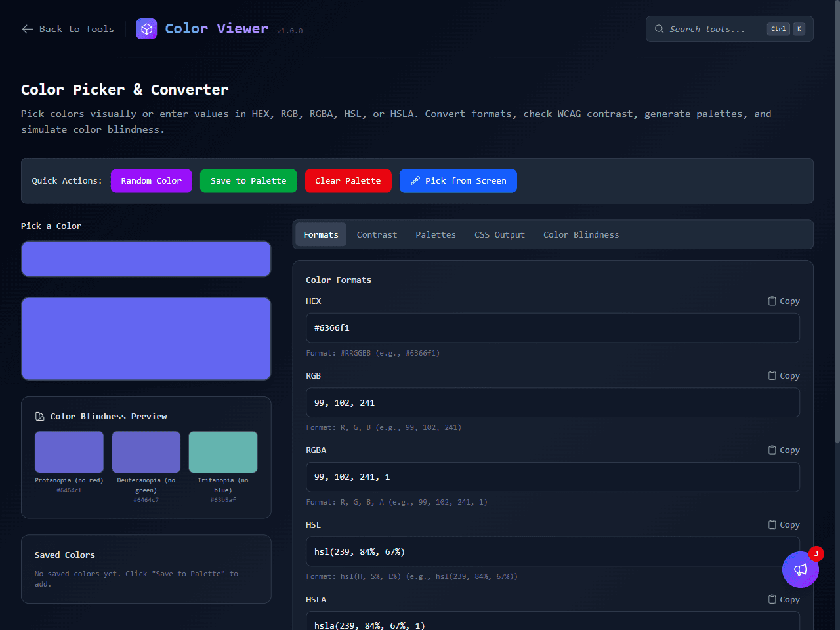Select the Protanopia preview swatch
The height and width of the screenshot is (630, 840).
pos(69,452)
